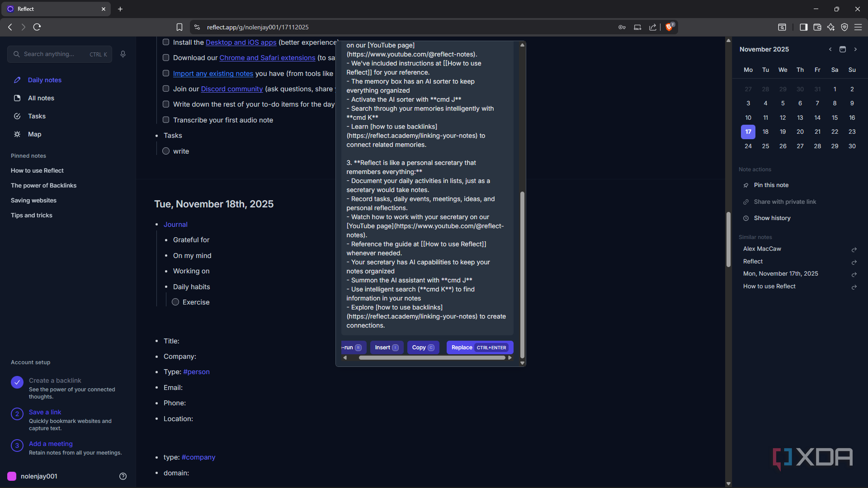Image resolution: width=868 pixels, height=488 pixels.
Task: Open the #person tag link
Action: [x=196, y=372]
